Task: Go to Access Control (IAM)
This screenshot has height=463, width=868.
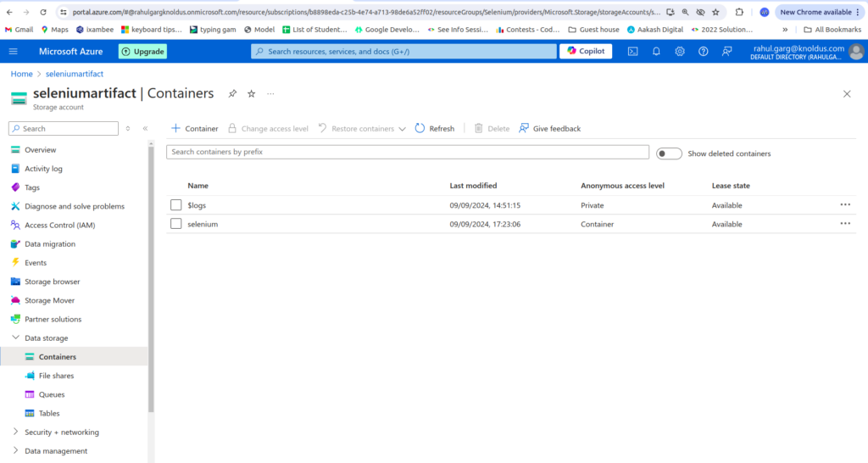Action: pos(59,226)
